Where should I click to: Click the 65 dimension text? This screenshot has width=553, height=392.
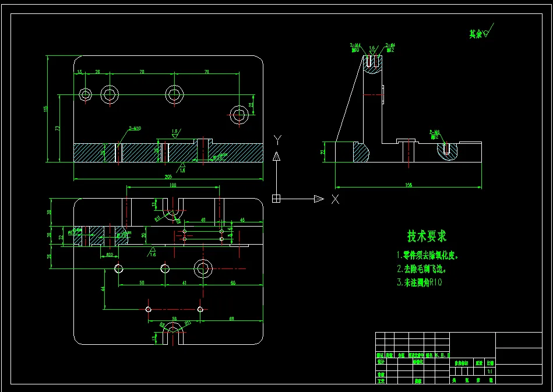point(233,282)
